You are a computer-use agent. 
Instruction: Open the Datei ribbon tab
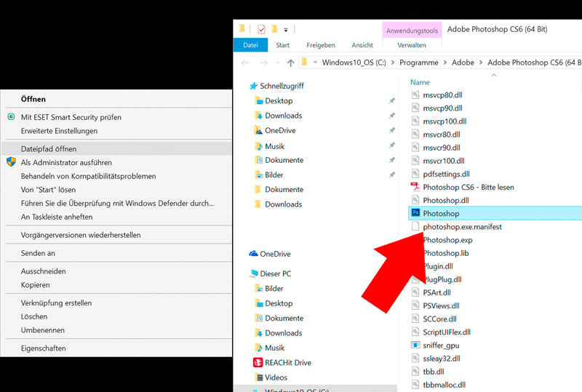pos(250,45)
